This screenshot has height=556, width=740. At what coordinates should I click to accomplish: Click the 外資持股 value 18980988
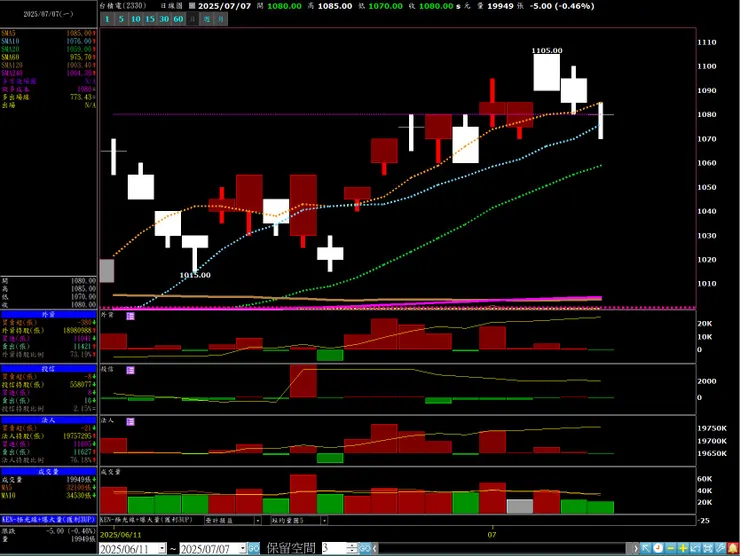coord(78,330)
